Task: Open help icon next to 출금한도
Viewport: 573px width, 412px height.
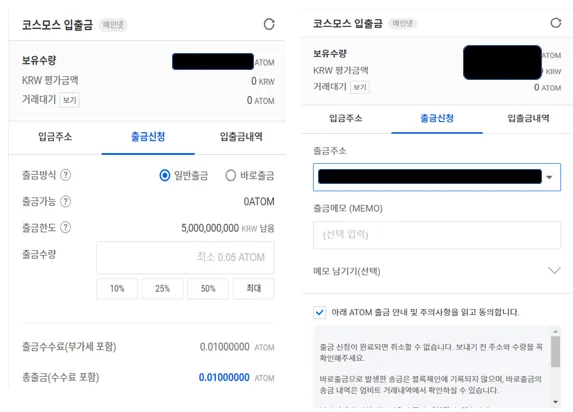Action: [x=65, y=227]
